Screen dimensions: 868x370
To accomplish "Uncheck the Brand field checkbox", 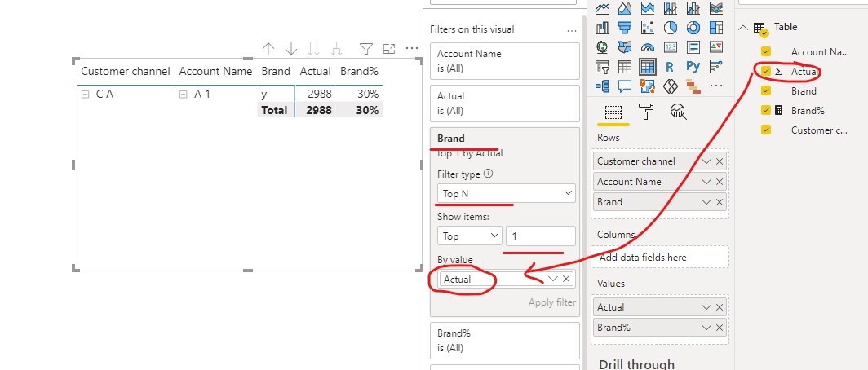I will [766, 90].
